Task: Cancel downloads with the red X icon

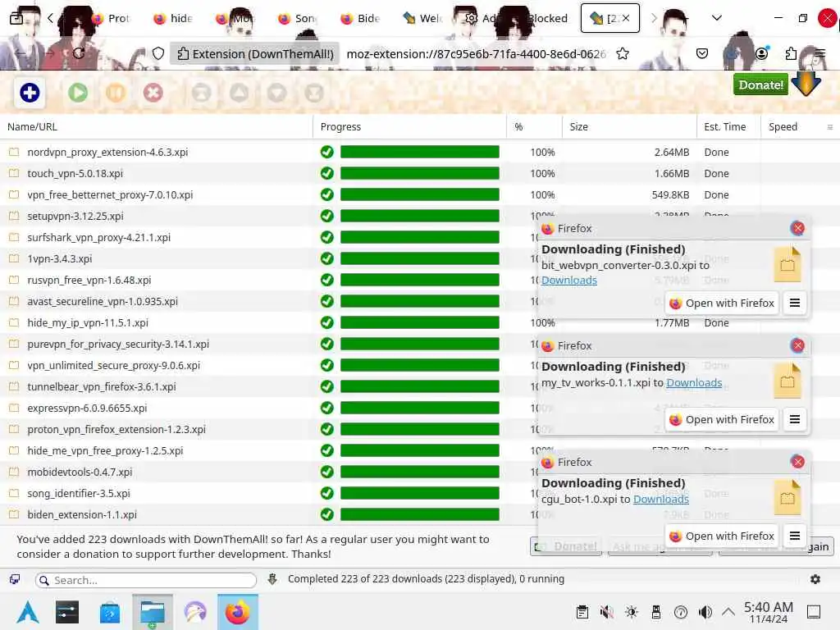Action: coord(153,93)
